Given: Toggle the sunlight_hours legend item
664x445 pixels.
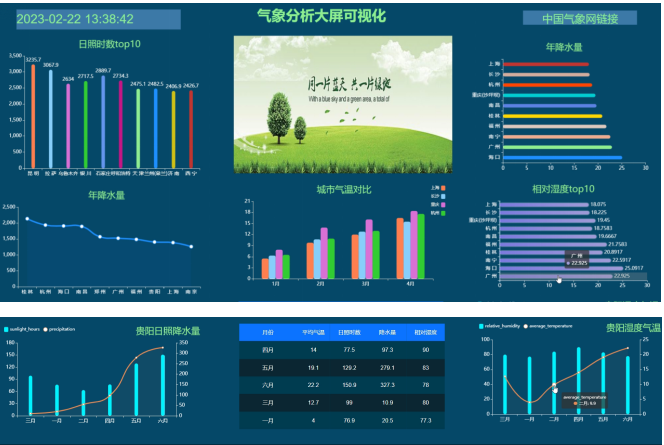Looking at the screenshot, I should [x=22, y=329].
